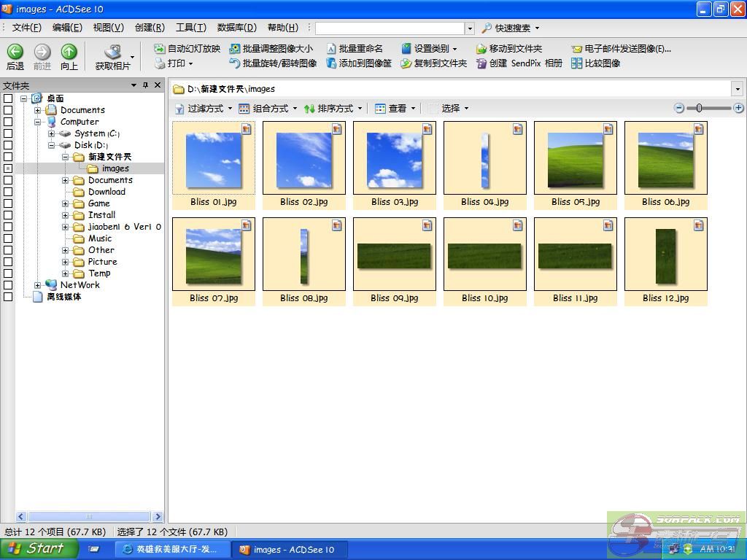Click the folder tree horizontal scrollbar

90,516
